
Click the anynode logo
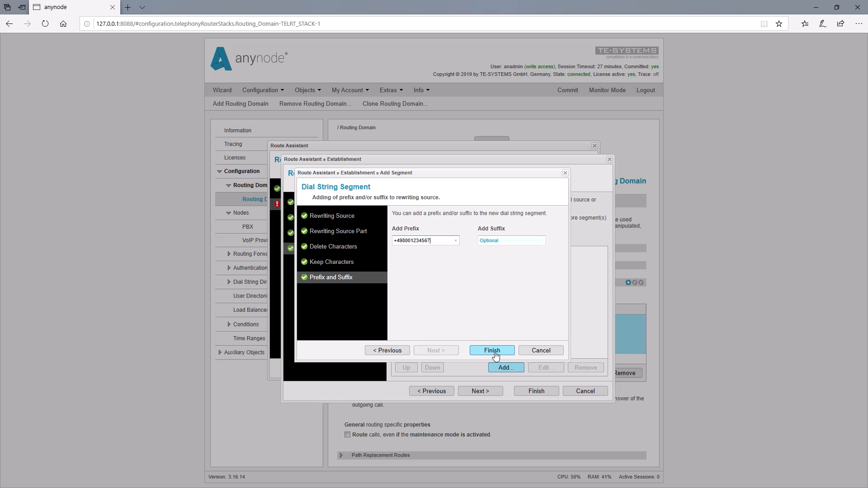point(249,59)
